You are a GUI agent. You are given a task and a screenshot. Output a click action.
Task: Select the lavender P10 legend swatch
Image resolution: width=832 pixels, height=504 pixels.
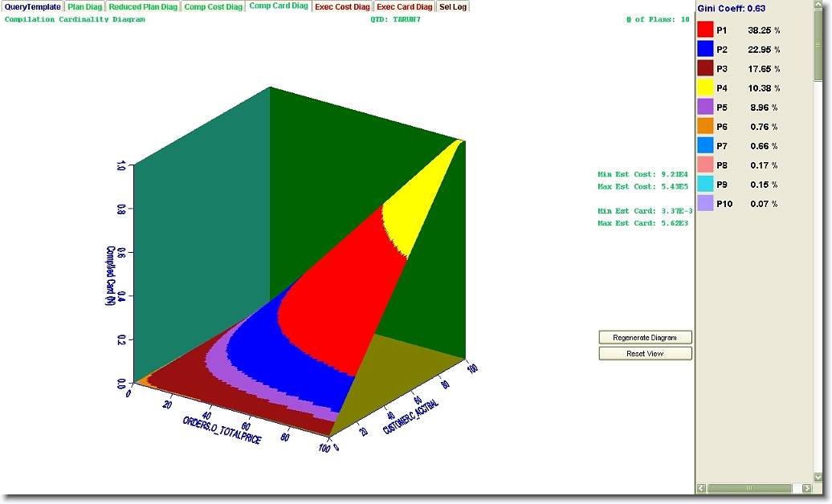[705, 203]
